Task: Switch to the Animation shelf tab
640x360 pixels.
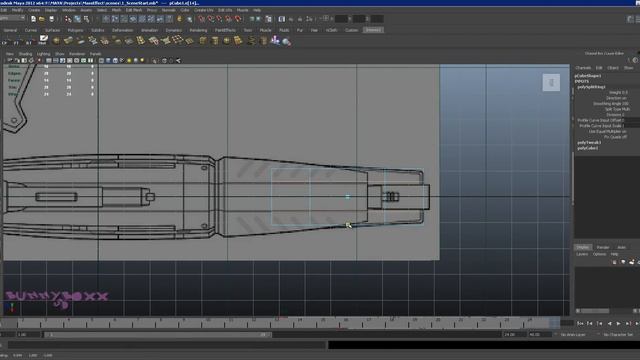Action: pos(149,30)
